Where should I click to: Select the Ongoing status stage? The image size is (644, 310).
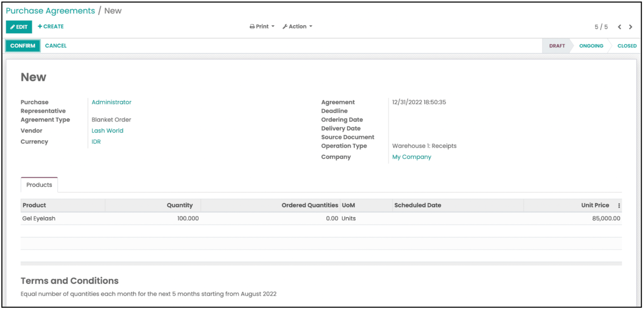(591, 46)
